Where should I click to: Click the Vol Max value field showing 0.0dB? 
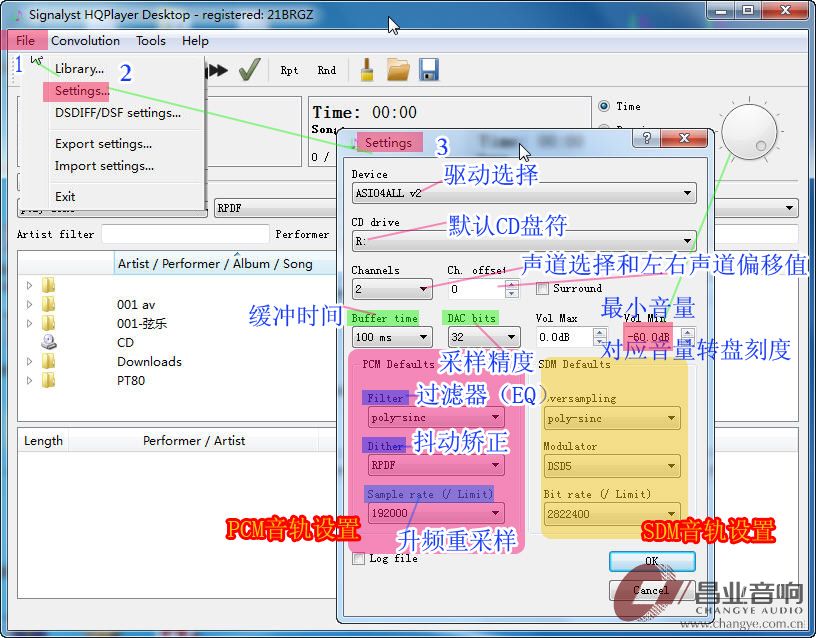pyautogui.click(x=565, y=337)
